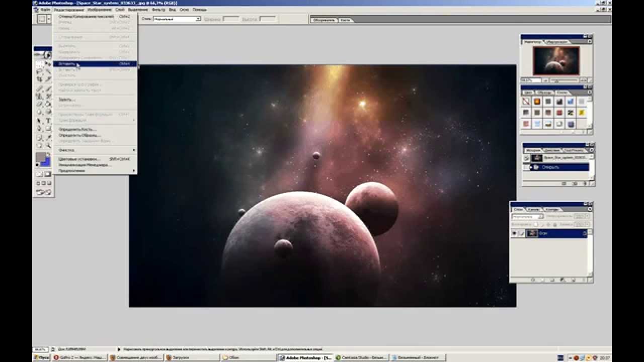Screen dimensions: 644x362
Task: Click new layer icon in Layers panel
Action: 573,280
